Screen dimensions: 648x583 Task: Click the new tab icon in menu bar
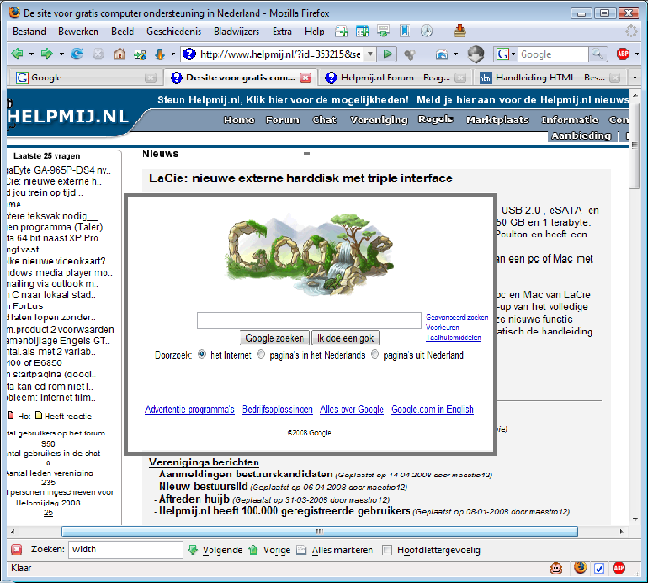click(341, 31)
